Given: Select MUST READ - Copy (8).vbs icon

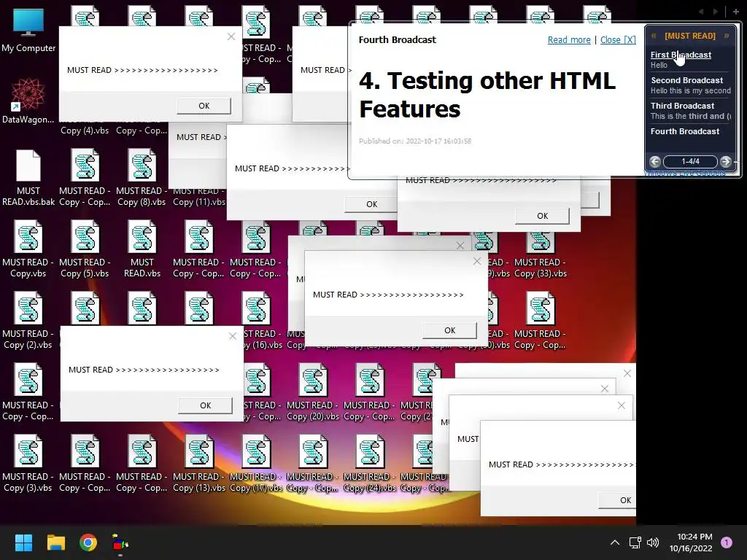Looking at the screenshot, I should (x=142, y=178).
